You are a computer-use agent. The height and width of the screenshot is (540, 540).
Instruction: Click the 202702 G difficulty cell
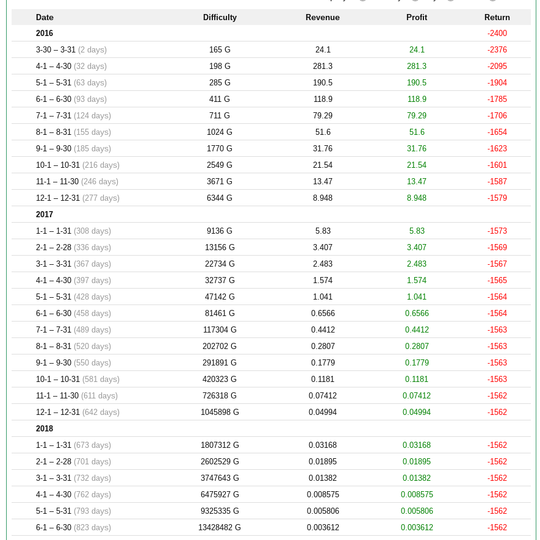pos(220,346)
